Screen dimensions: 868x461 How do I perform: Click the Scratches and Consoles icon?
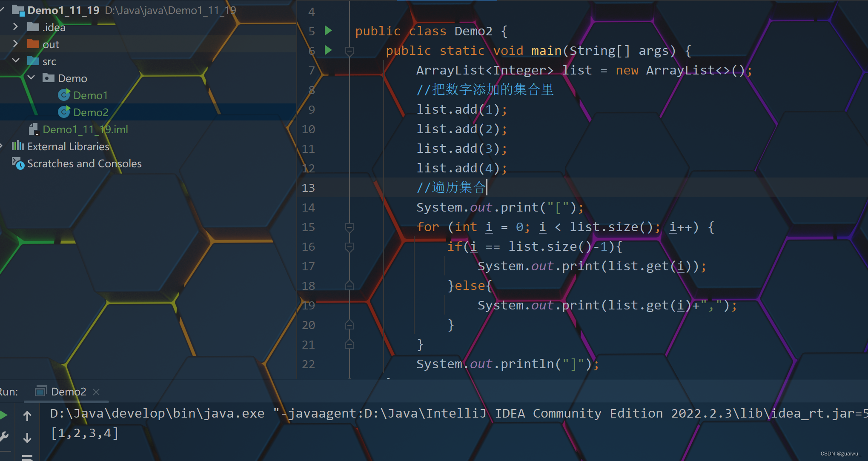[18, 163]
